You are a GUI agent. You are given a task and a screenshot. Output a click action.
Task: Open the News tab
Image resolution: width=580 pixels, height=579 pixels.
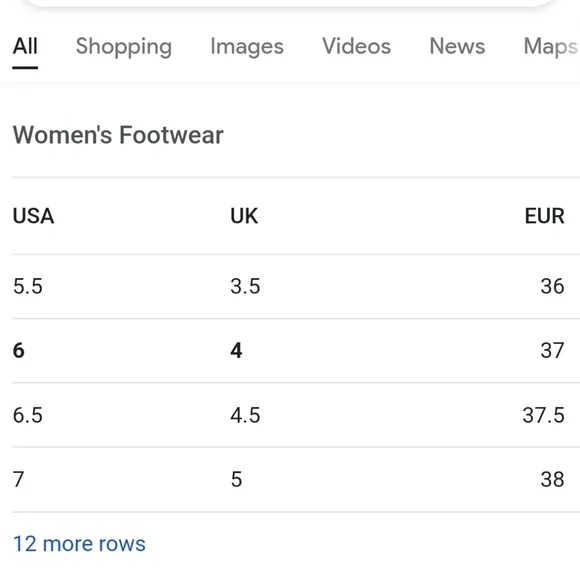tap(457, 47)
